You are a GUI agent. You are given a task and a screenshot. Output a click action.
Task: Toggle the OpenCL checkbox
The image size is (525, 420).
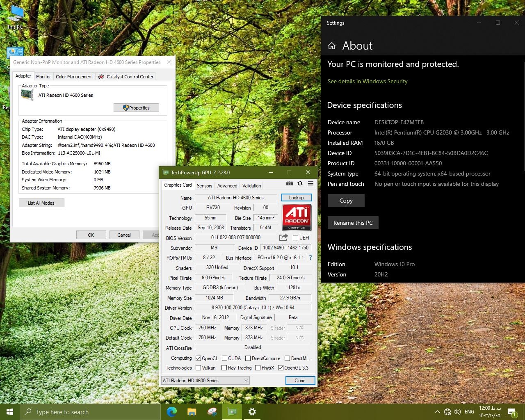point(199,358)
